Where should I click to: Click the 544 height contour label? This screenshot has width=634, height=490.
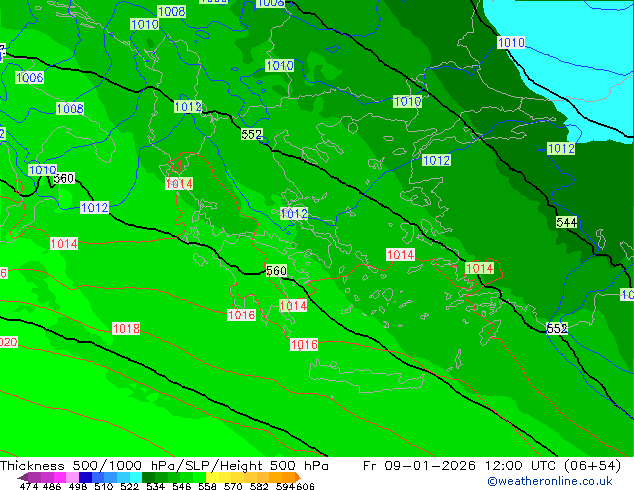(566, 222)
